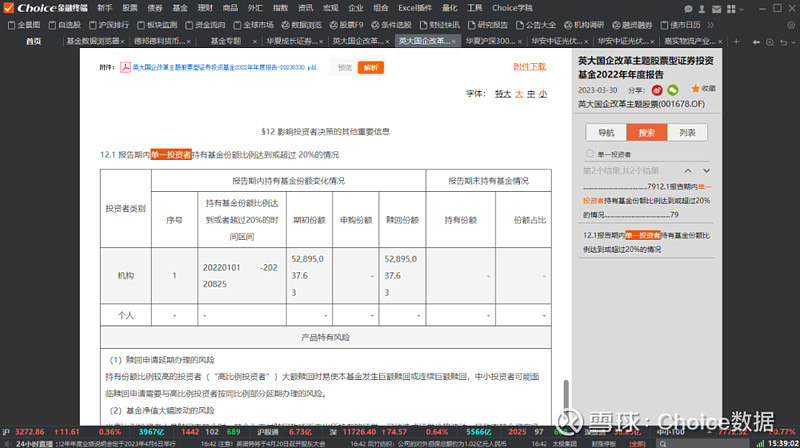Open the 债券 menu

coord(155,8)
